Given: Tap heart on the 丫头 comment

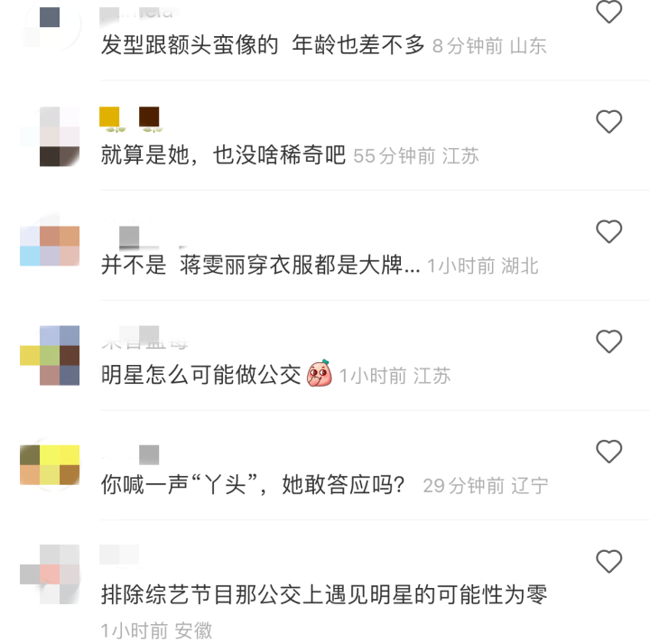Looking at the screenshot, I should click(608, 452).
